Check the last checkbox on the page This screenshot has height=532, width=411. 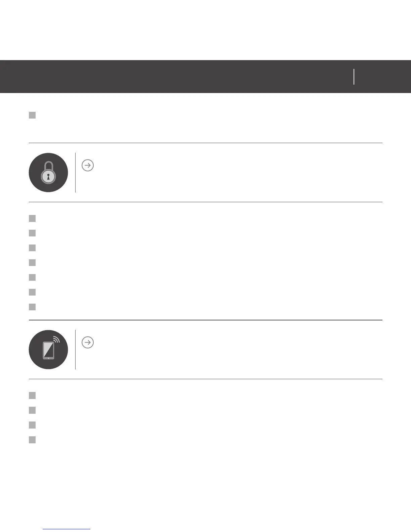[x=32, y=440]
